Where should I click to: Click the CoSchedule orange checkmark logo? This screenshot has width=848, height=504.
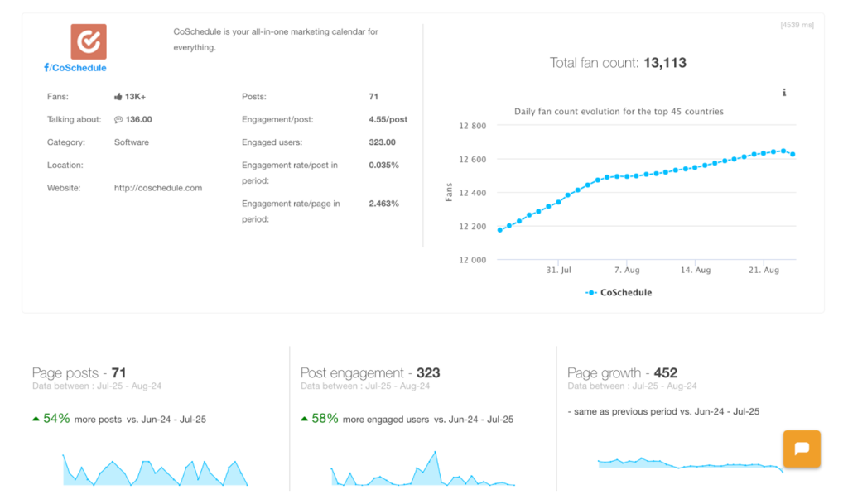(89, 41)
